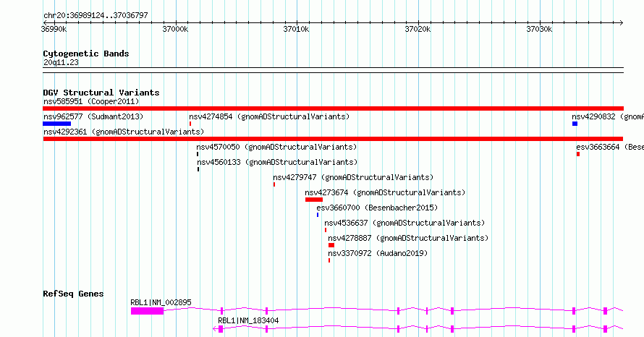
Task: Open the nsv4570050 variant label
Action: [276, 147]
